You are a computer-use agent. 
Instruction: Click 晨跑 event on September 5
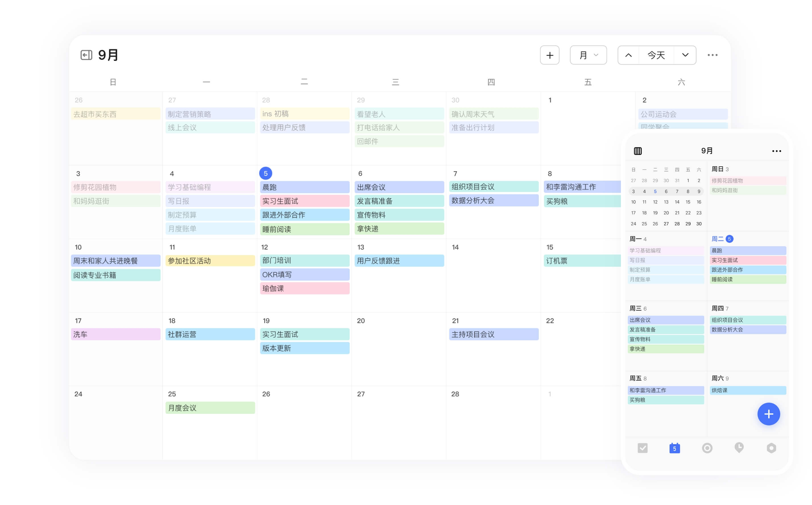pyautogui.click(x=305, y=187)
